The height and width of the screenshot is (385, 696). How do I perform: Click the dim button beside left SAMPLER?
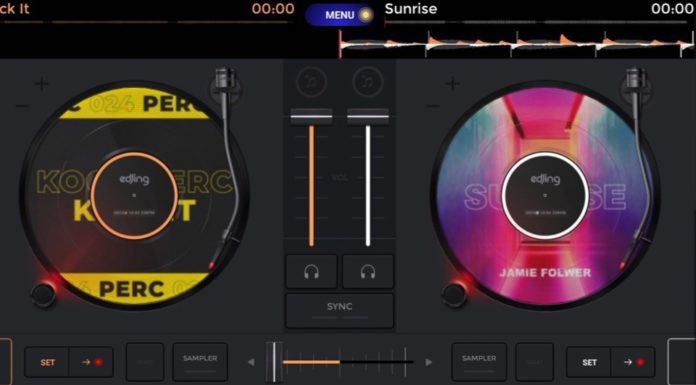pos(145,362)
